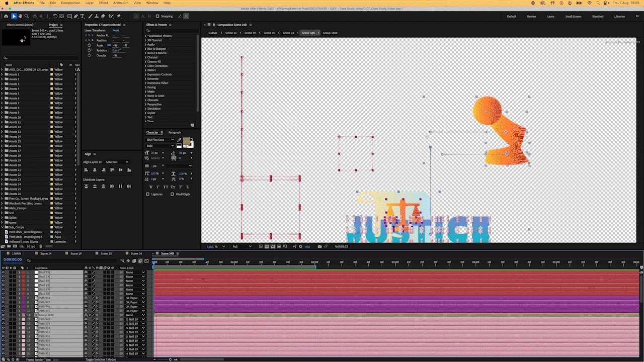Screen dimensions: 644x362
Task: Toggle the Snapping checkbox
Action: pyautogui.click(x=157, y=16)
